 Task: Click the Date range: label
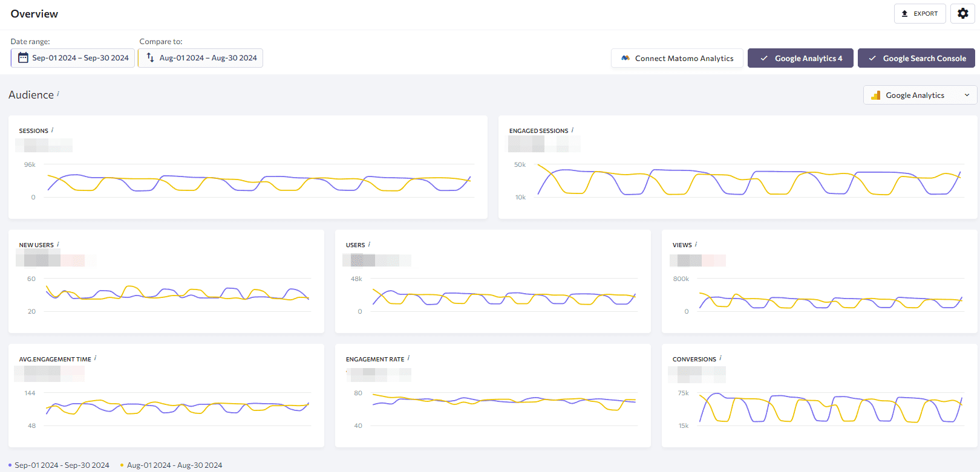coord(30,42)
